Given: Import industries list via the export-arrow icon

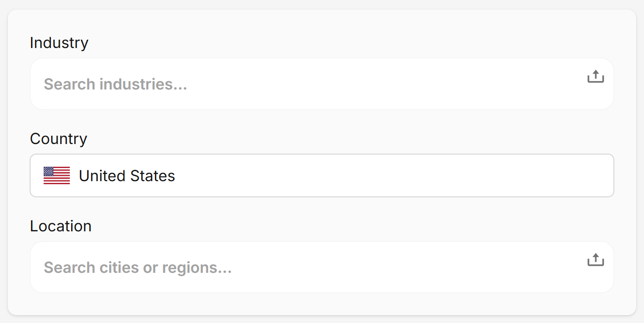Looking at the screenshot, I should 595,77.
